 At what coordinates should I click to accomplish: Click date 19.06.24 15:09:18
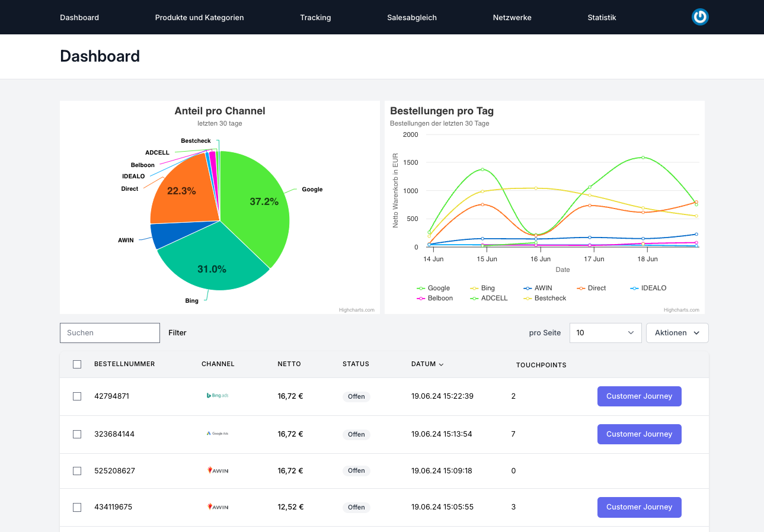pos(442,471)
